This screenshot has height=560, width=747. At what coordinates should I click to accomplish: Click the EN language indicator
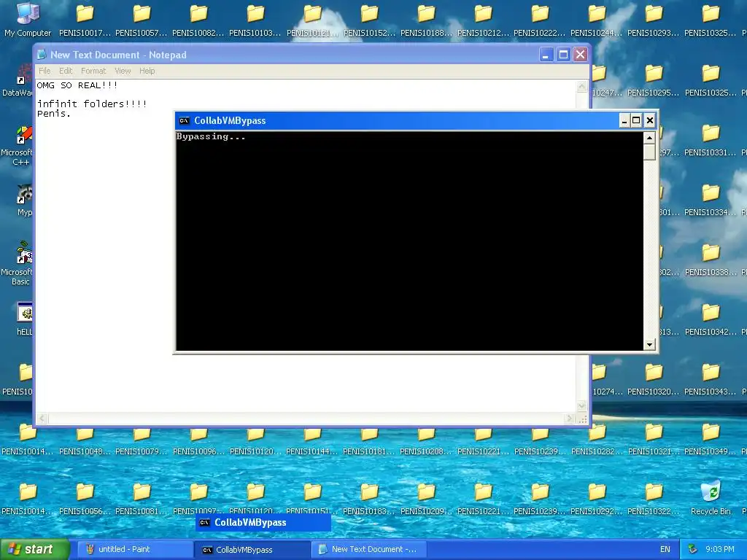665,550
